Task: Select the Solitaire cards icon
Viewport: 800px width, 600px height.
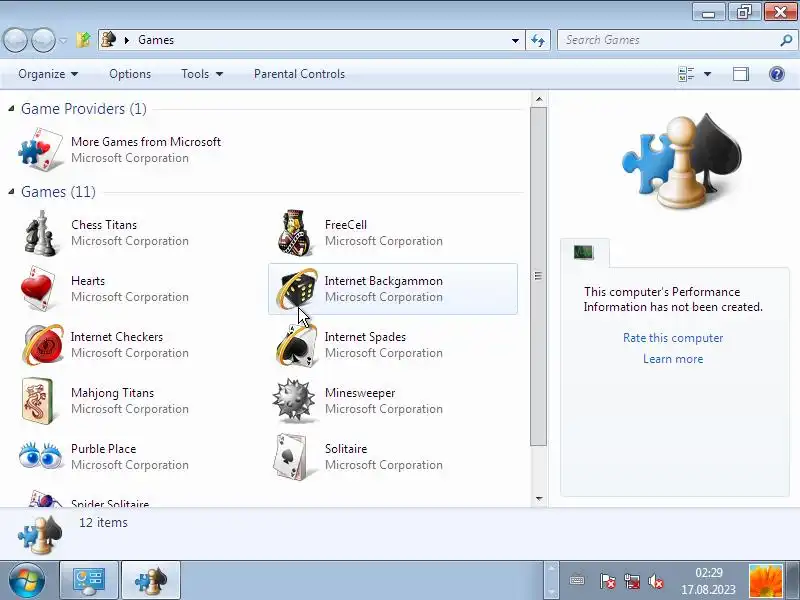Action: coord(291,457)
